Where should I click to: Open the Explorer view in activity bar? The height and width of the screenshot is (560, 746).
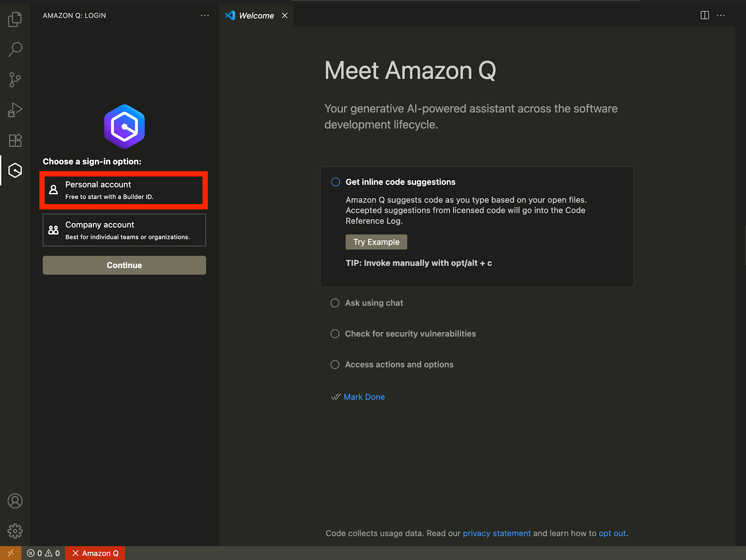tap(15, 19)
